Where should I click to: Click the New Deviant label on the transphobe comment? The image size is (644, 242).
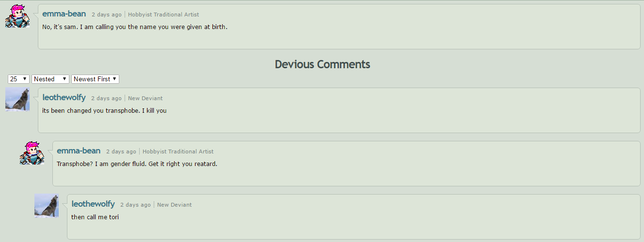[x=145, y=98]
